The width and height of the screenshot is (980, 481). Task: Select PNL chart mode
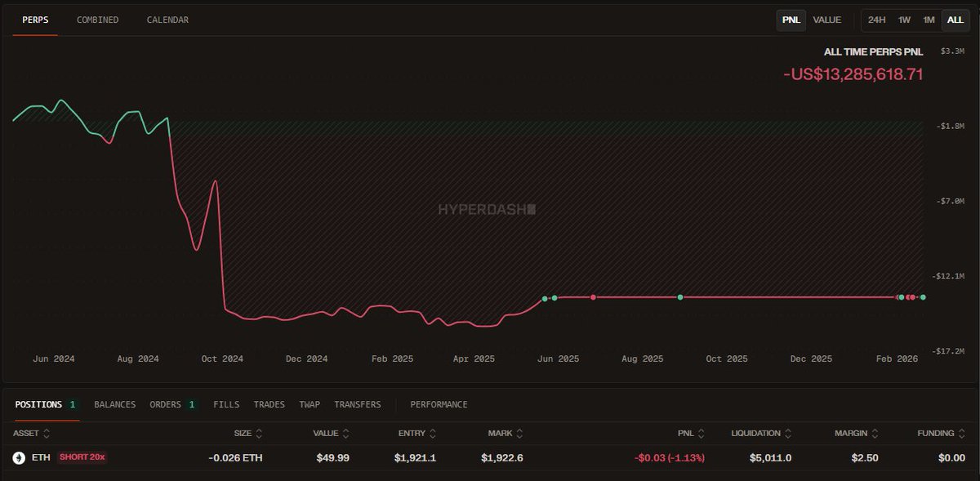tap(791, 20)
